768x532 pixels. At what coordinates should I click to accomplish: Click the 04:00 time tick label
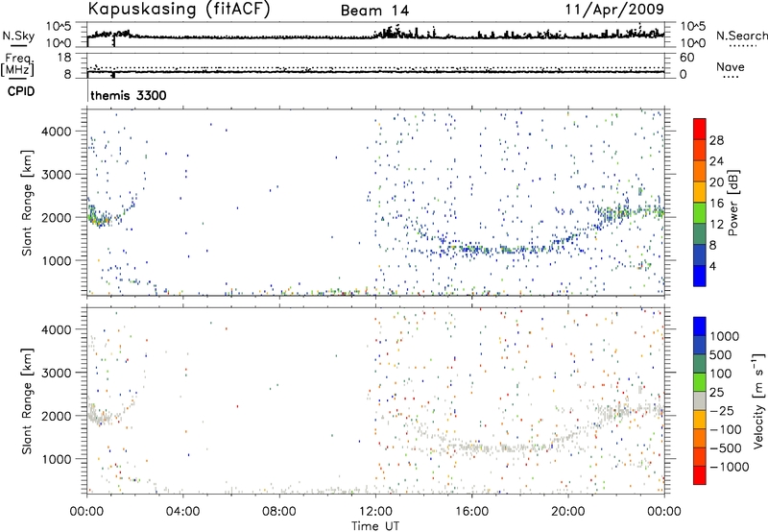(x=182, y=512)
